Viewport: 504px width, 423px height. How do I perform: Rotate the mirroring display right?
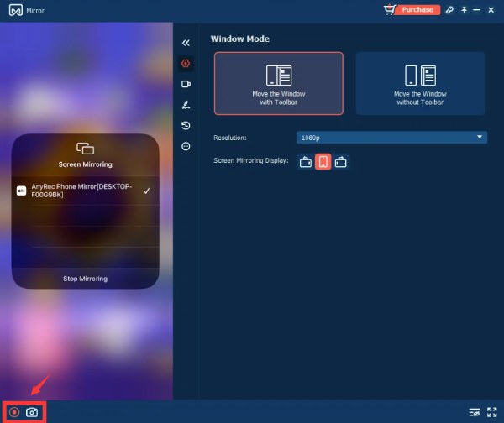(x=340, y=162)
